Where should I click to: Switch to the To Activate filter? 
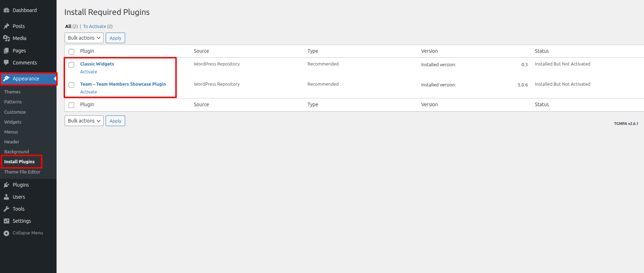point(94,27)
